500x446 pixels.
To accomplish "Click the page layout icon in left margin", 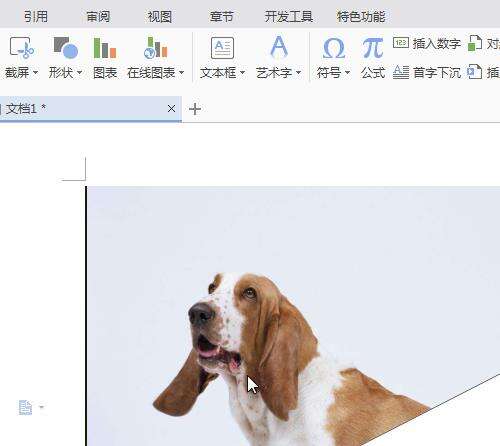I will [25, 407].
